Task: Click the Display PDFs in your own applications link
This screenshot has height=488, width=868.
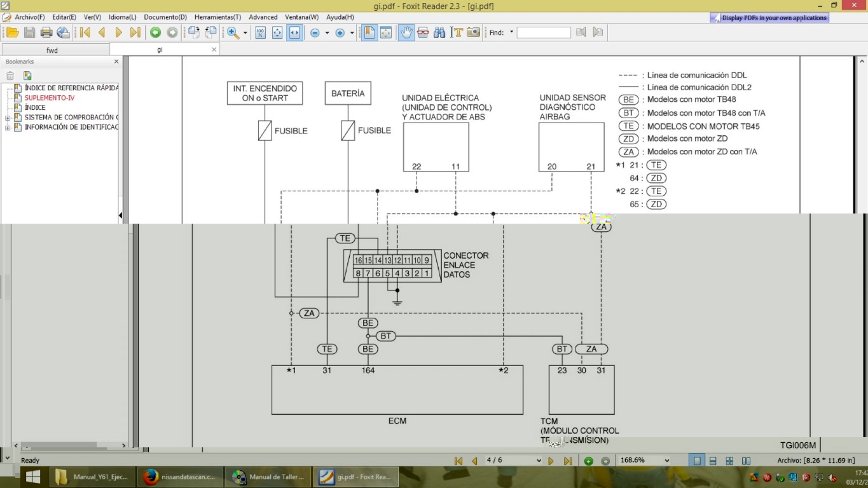Action: point(774,18)
